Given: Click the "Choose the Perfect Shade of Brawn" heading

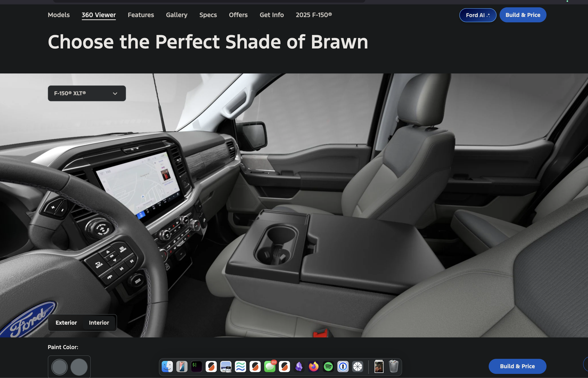Looking at the screenshot, I should click(x=208, y=42).
